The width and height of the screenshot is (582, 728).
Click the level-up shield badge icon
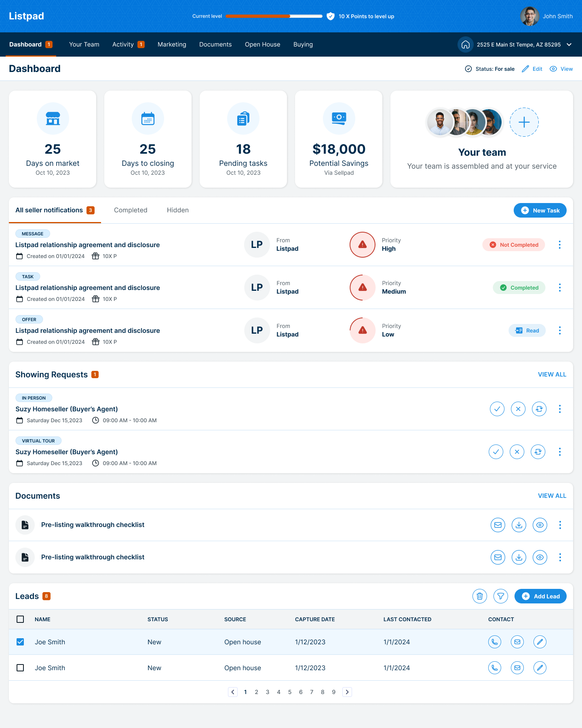point(331,16)
